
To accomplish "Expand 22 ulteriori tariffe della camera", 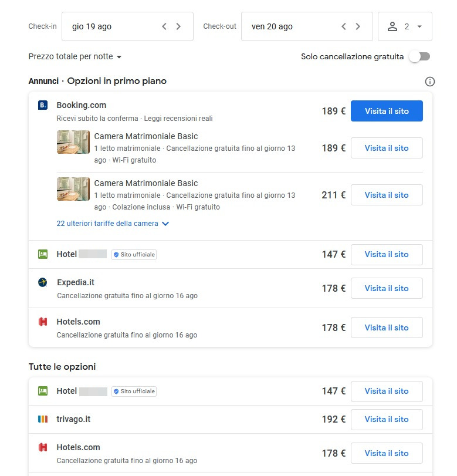I will pos(113,224).
